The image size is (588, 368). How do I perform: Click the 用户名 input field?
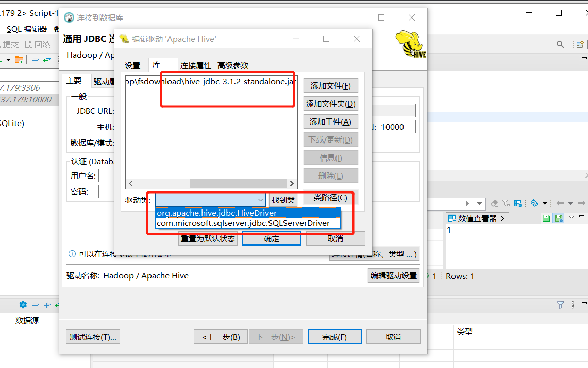coord(107,176)
